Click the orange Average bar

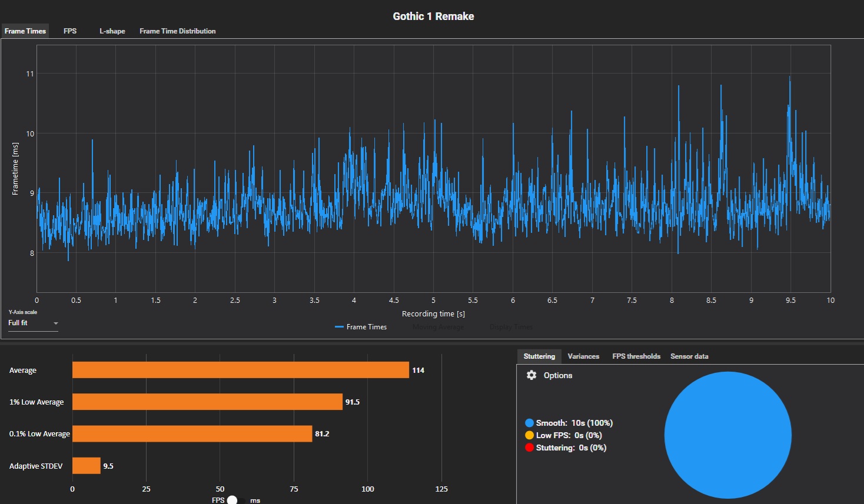point(241,370)
